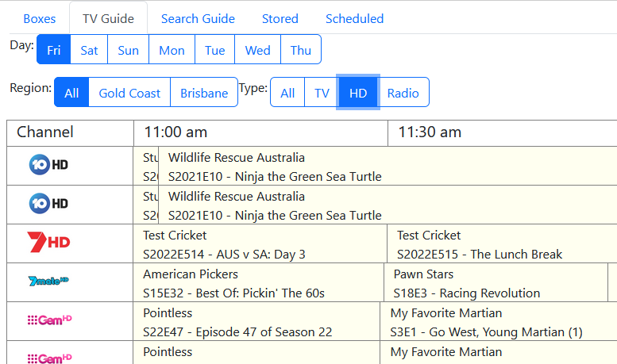Filter channel type to Radio
This screenshot has height=364, width=617.
tap(403, 92)
